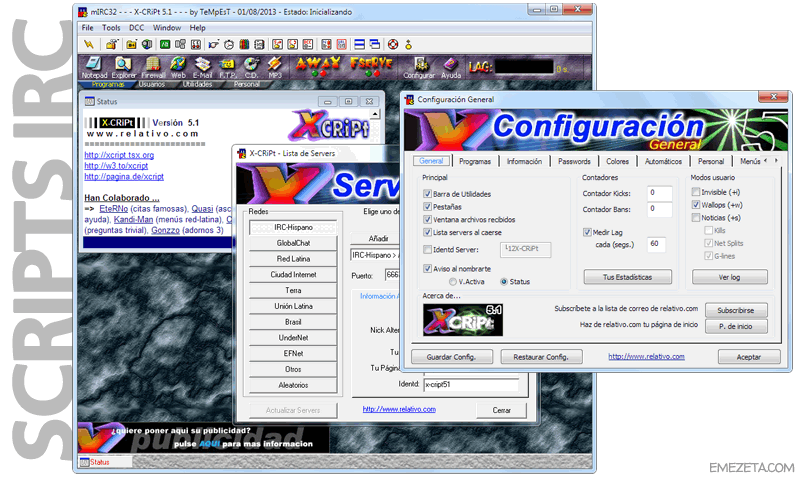The image size is (800, 478).
Task: Click the Firewall icon
Action: pyautogui.click(x=153, y=65)
